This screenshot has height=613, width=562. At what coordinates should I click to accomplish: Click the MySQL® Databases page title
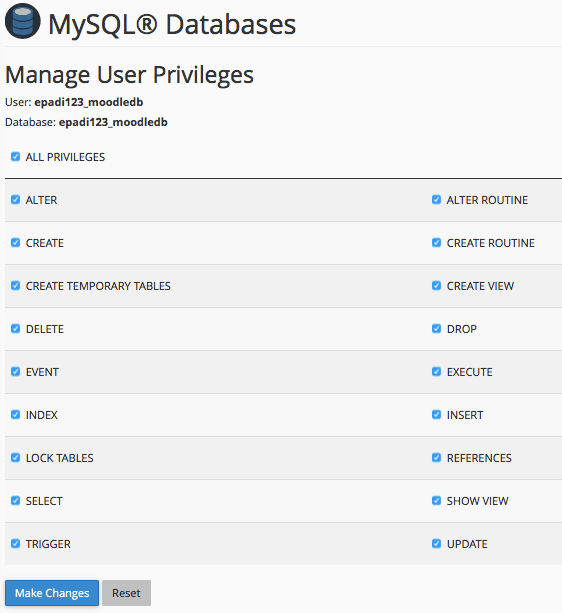(x=172, y=24)
